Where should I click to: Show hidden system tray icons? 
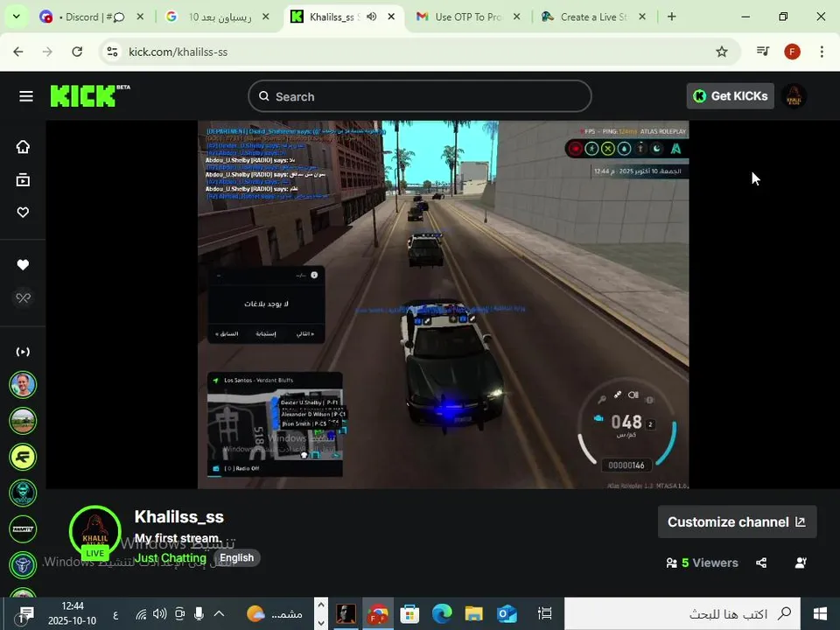tap(219, 614)
